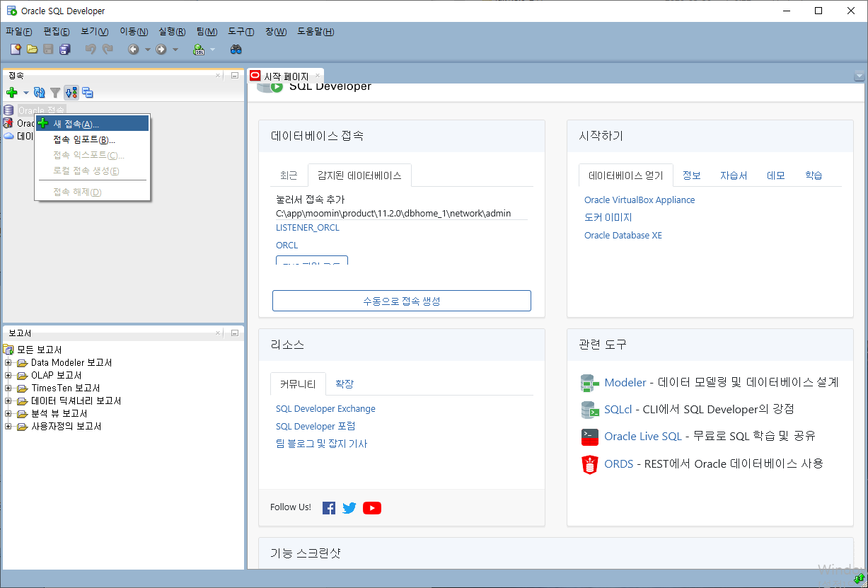Click the New file toolbar icon
868x588 pixels.
(16, 50)
